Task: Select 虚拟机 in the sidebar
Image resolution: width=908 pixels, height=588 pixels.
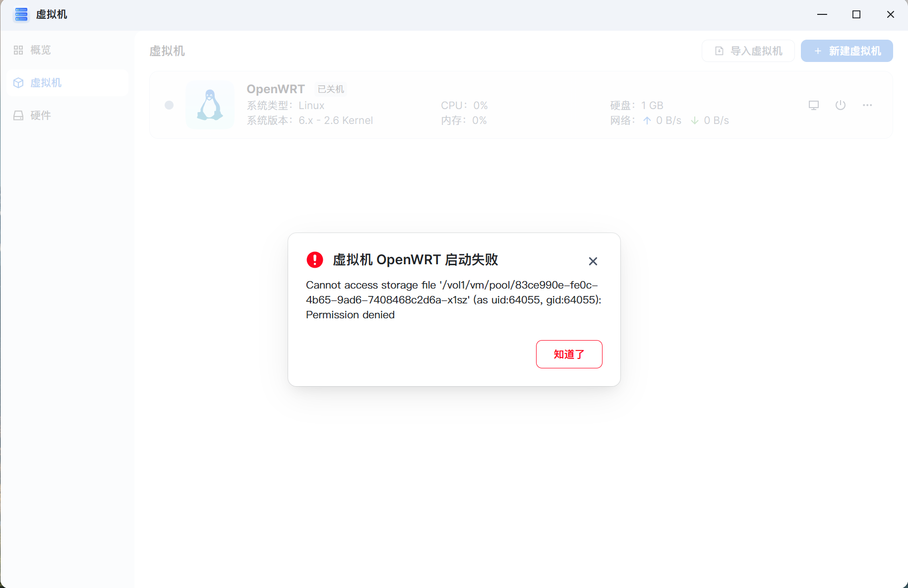Action: 68,83
